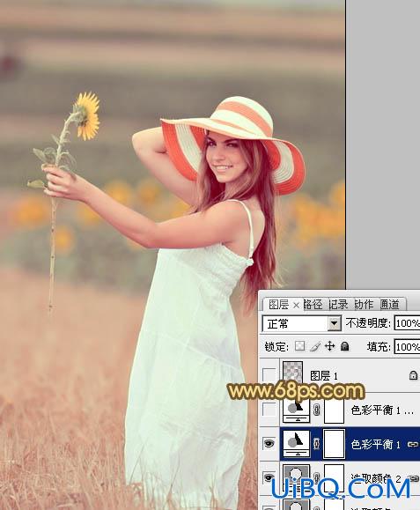Viewport: 420px width, 510px height.
Task: Click padlock icon on 图层 1 row
Action: coord(413,375)
